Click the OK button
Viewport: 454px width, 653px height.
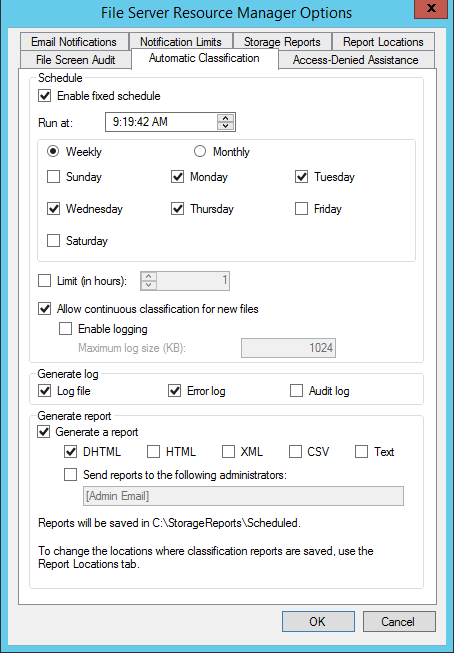pos(318,621)
